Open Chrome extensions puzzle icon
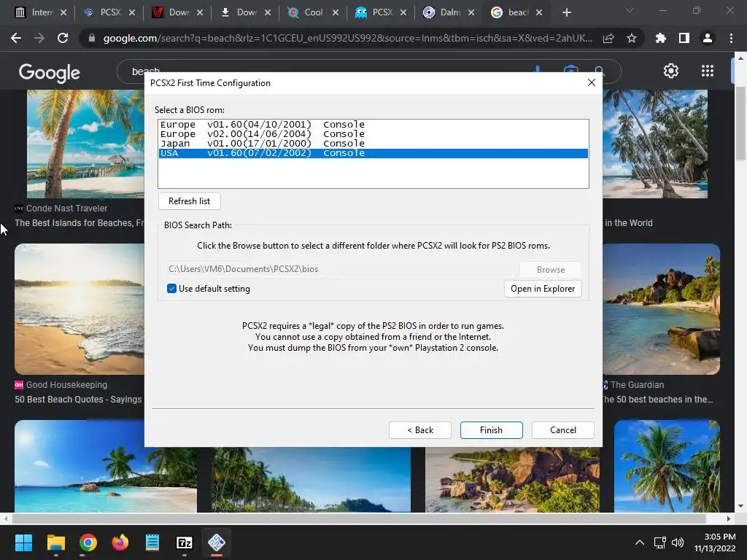The image size is (747, 560). click(660, 38)
